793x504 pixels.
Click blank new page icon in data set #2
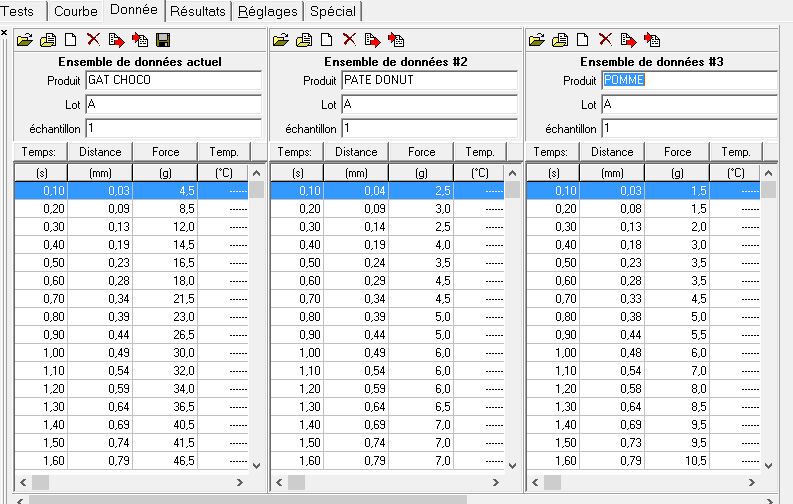327,40
